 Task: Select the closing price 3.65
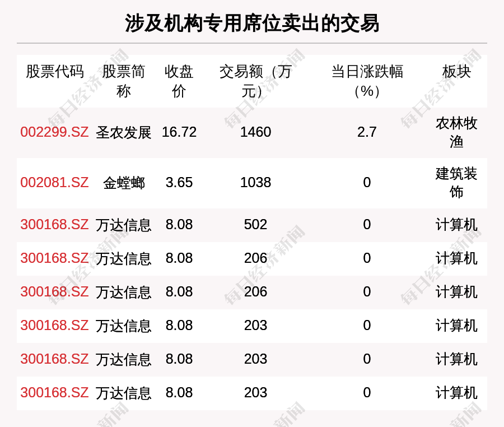coord(179,183)
